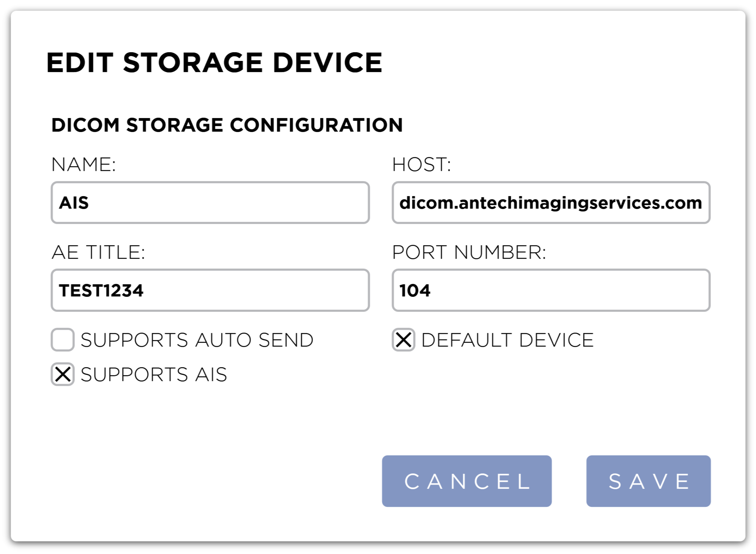This screenshot has height=554, width=756.
Task: Enable the Supports Auto Send checkbox
Action: [63, 340]
